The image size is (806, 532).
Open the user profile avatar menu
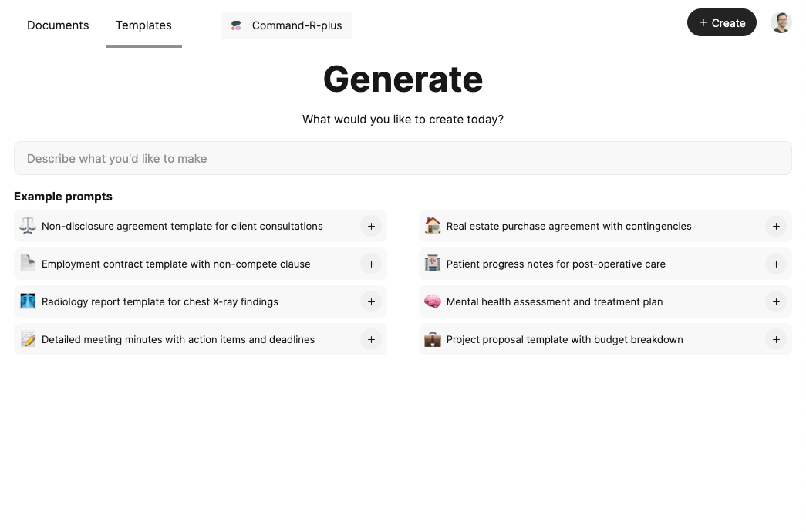click(781, 22)
